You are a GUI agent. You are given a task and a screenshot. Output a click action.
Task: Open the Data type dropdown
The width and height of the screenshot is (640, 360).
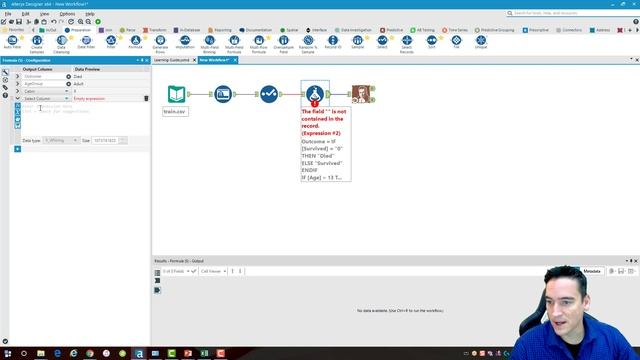pyautogui.click(x=61, y=140)
